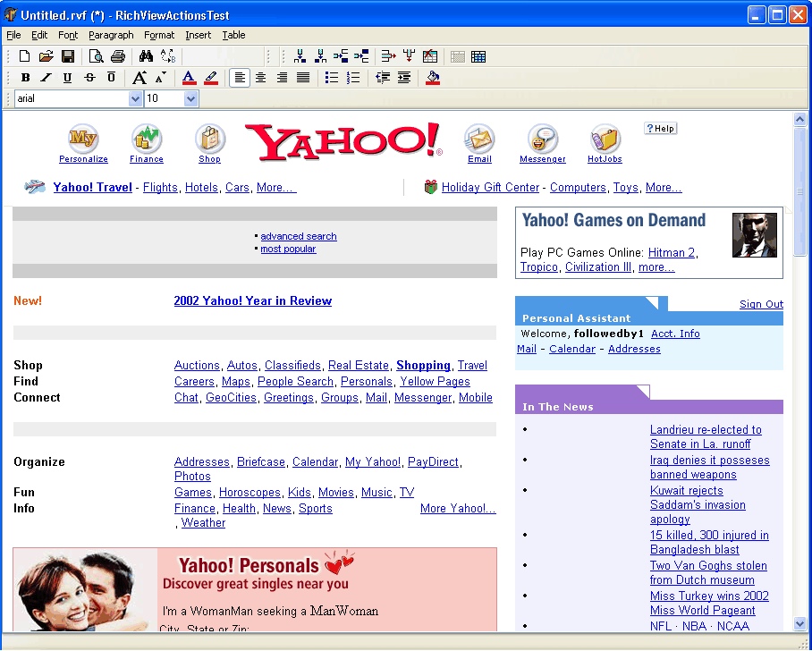
Task: Follow the 2002 Yahoo! Year in Review link
Action: 253,300
